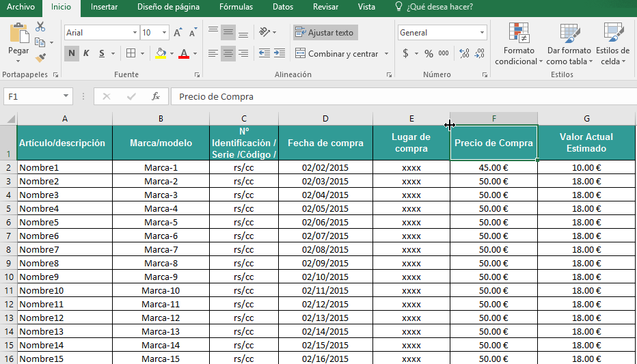Open Alineación dialog launcher

pos(389,74)
